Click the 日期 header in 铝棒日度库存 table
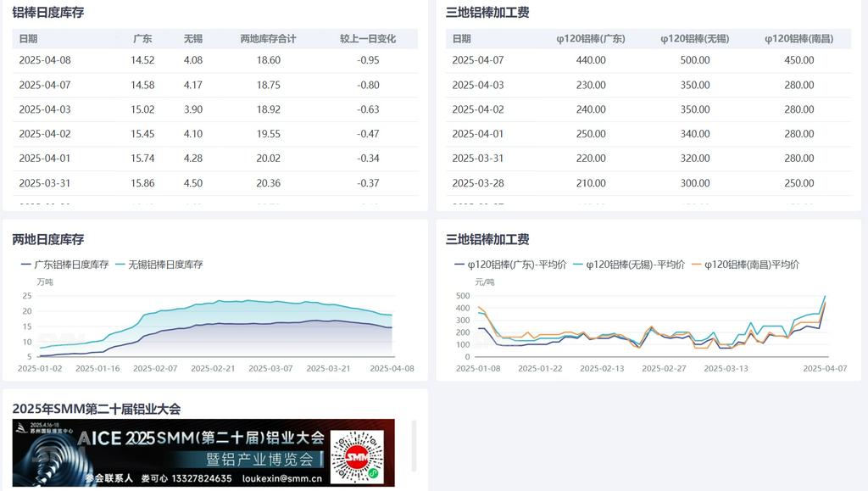This screenshot has height=491, width=868. (28, 39)
